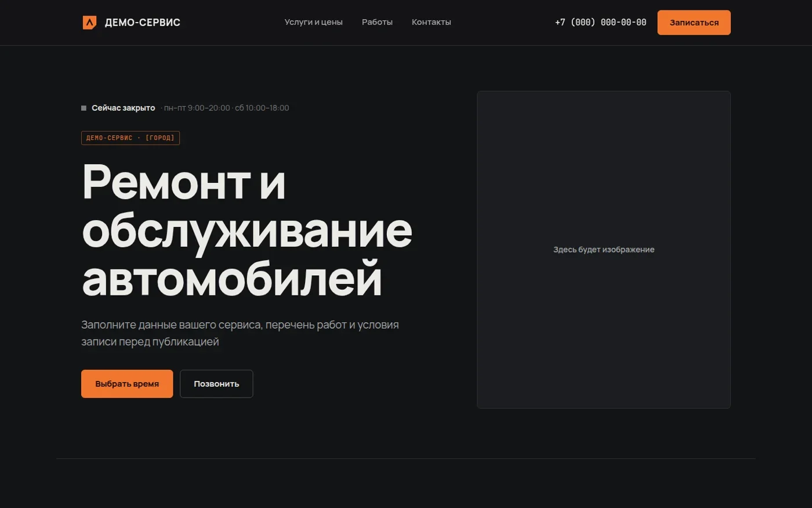Screen dimensions: 812x508
Task: Navigate to Контакты in header
Action: tap(432, 22)
